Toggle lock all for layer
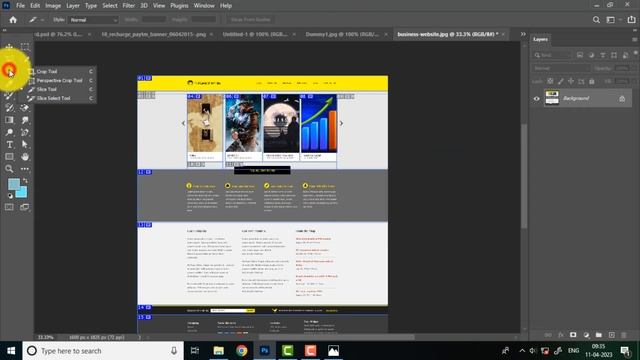Screen dimensions: 640x360 click(x=592, y=81)
